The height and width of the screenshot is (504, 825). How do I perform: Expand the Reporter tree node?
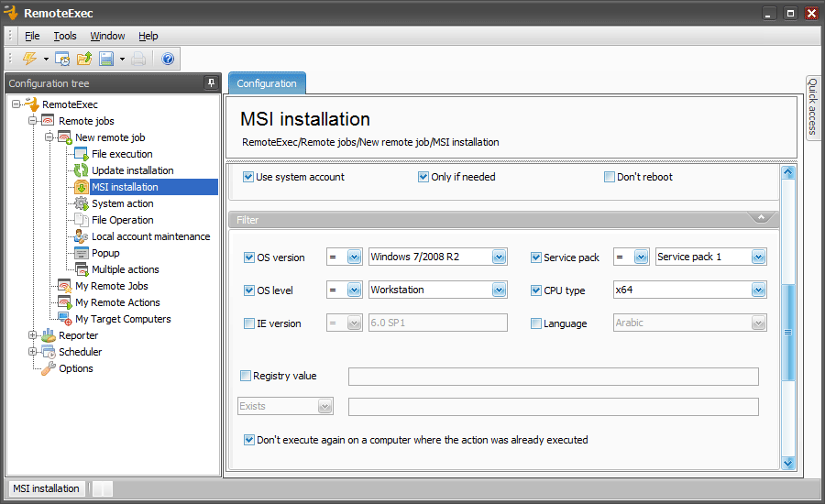pos(32,335)
